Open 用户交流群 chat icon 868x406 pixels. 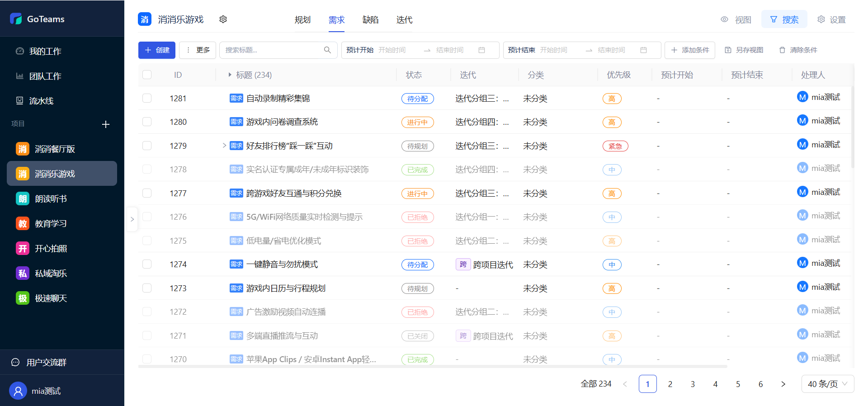(x=15, y=362)
